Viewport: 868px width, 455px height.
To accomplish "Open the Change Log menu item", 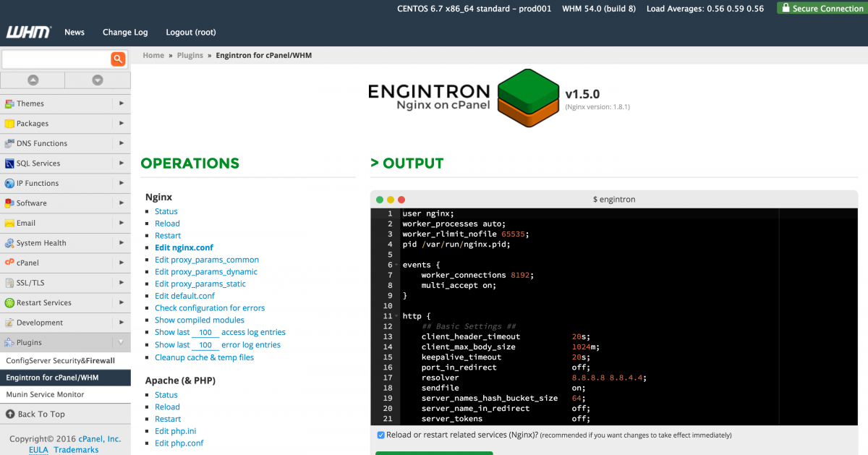I will click(x=125, y=32).
